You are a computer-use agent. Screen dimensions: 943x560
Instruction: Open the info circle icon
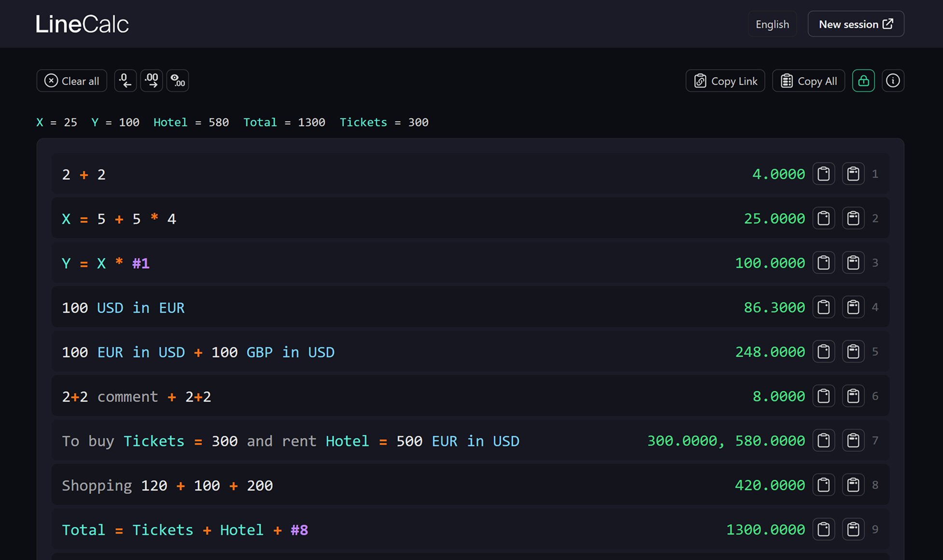tap(893, 81)
